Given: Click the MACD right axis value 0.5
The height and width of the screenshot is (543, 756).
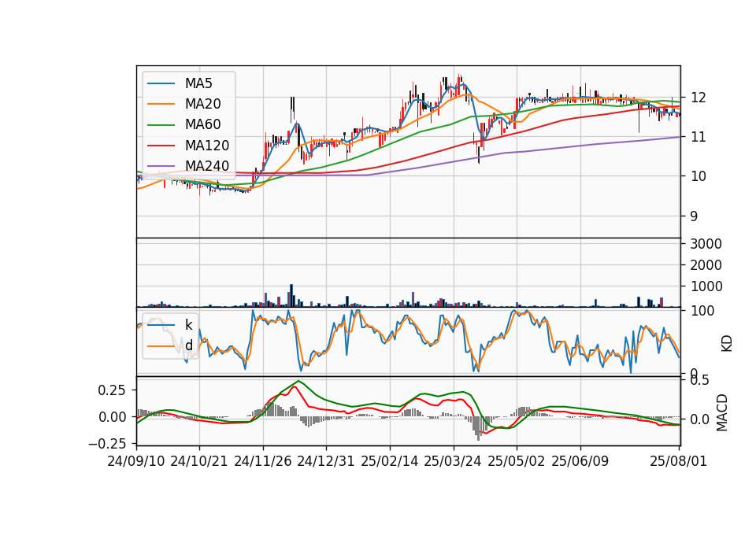Looking at the screenshot, I should pos(699,381).
